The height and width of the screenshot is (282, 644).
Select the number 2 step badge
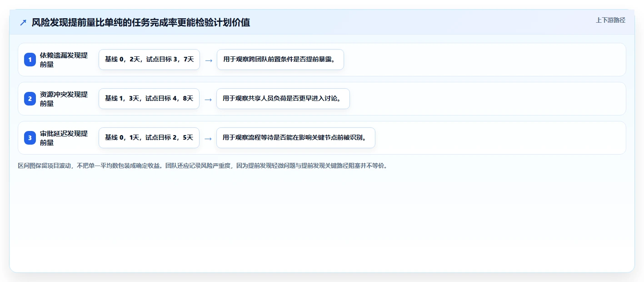30,99
